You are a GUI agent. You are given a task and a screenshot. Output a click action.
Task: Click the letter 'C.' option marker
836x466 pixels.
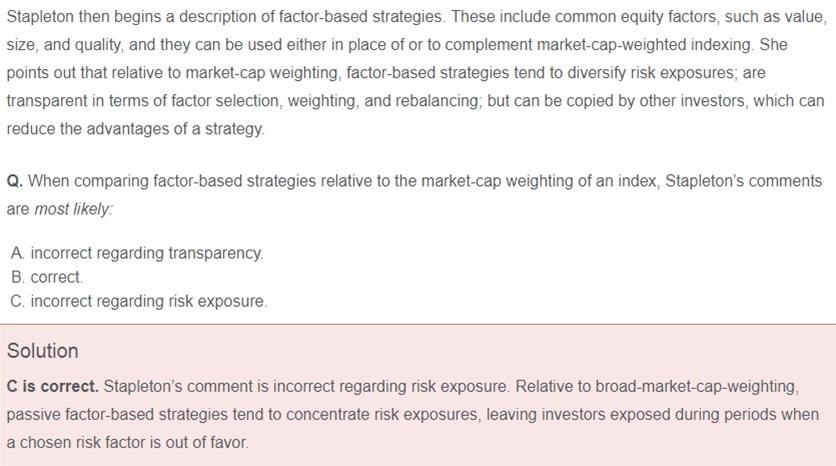pyautogui.click(x=18, y=301)
